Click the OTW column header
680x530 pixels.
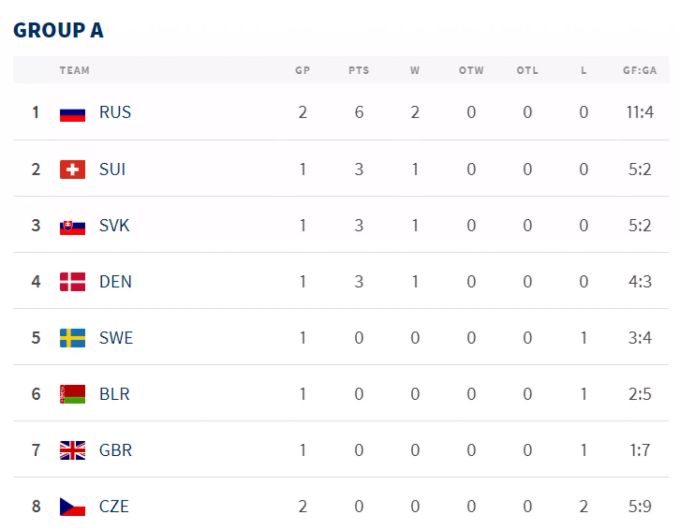click(471, 70)
